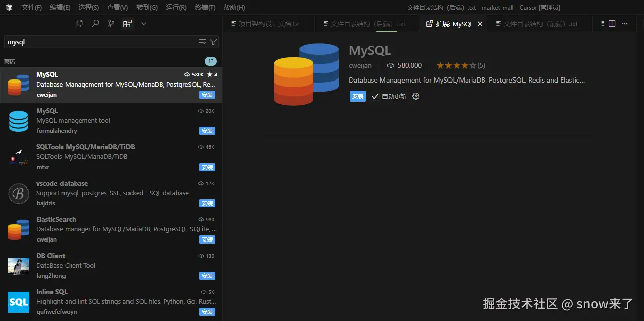Open the 帮助(H) menu
Screen dimensions: 644x321
click(x=234, y=7)
